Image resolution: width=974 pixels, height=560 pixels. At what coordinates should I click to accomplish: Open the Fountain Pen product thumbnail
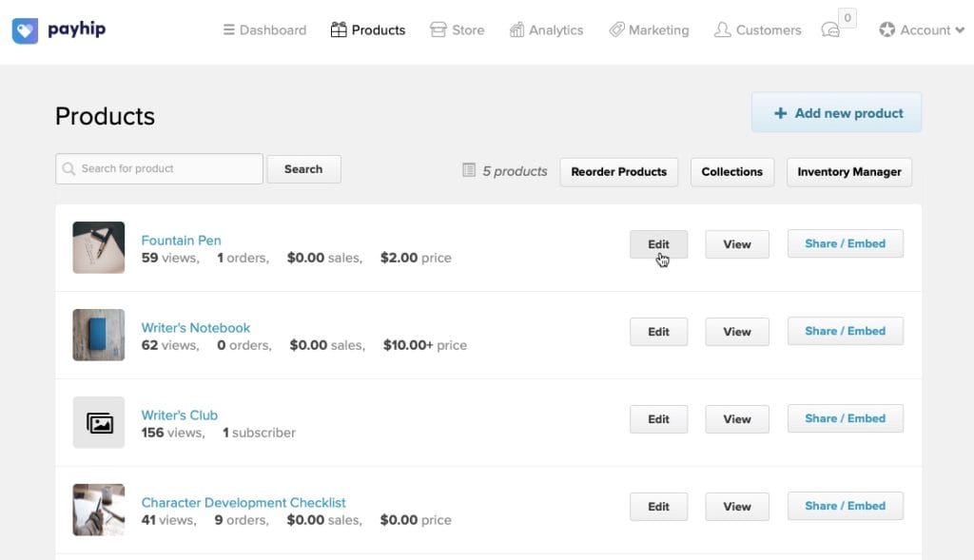click(99, 247)
